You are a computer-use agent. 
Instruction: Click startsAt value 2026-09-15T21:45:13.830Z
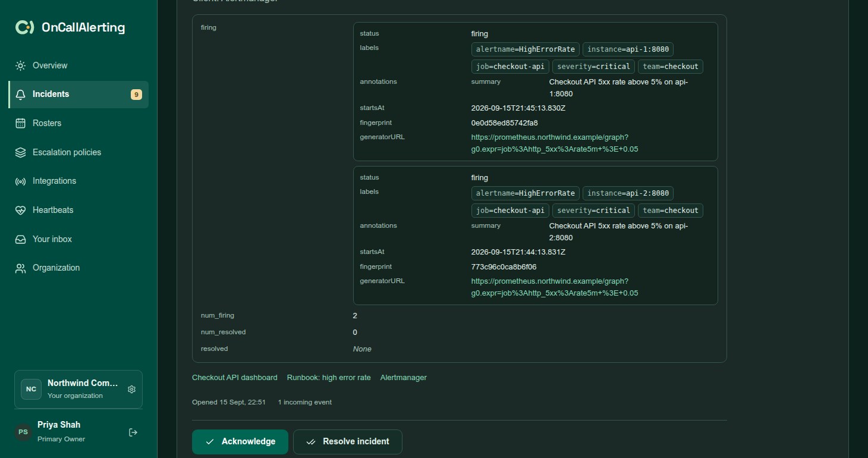click(x=518, y=108)
